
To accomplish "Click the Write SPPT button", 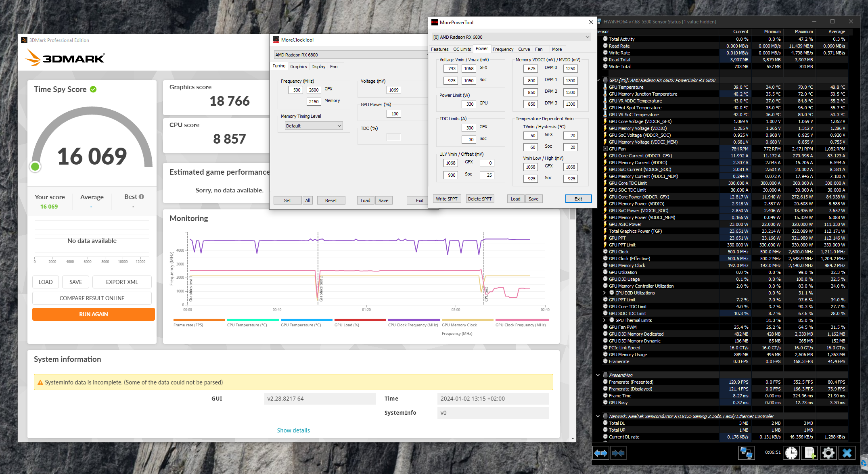I will tap(446, 199).
